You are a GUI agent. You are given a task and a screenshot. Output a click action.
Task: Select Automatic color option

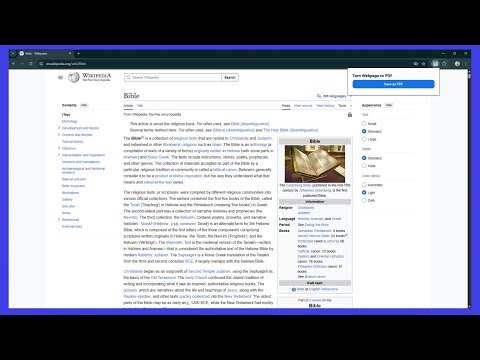tap(364, 185)
